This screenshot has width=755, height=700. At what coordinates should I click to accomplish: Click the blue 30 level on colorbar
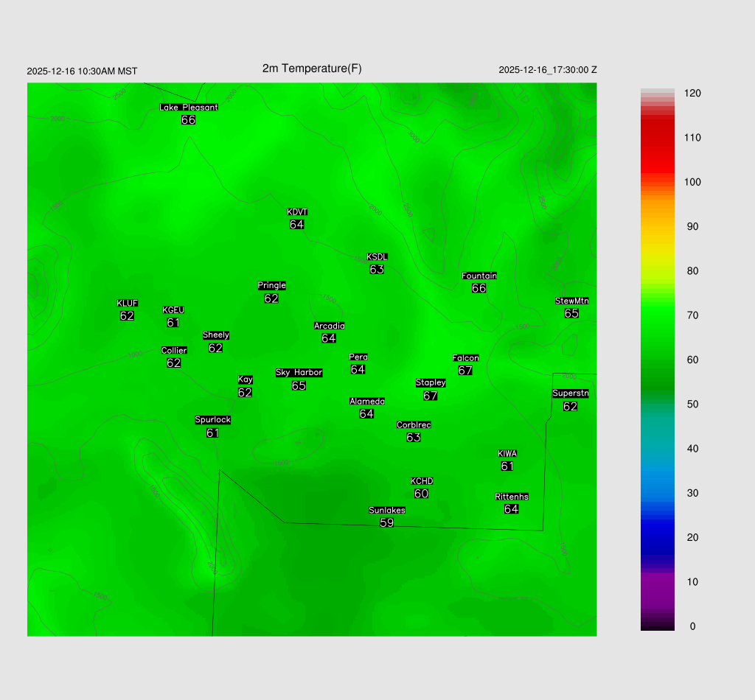pyautogui.click(x=657, y=493)
